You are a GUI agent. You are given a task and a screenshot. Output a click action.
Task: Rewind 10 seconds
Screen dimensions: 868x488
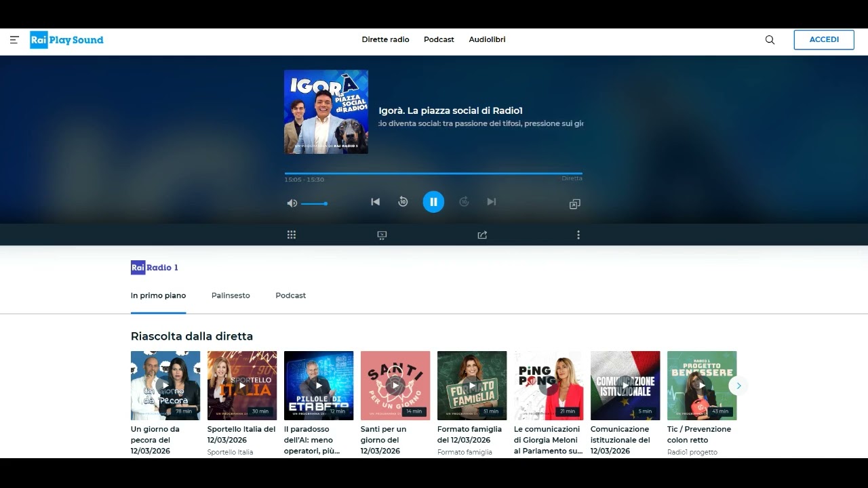click(403, 202)
